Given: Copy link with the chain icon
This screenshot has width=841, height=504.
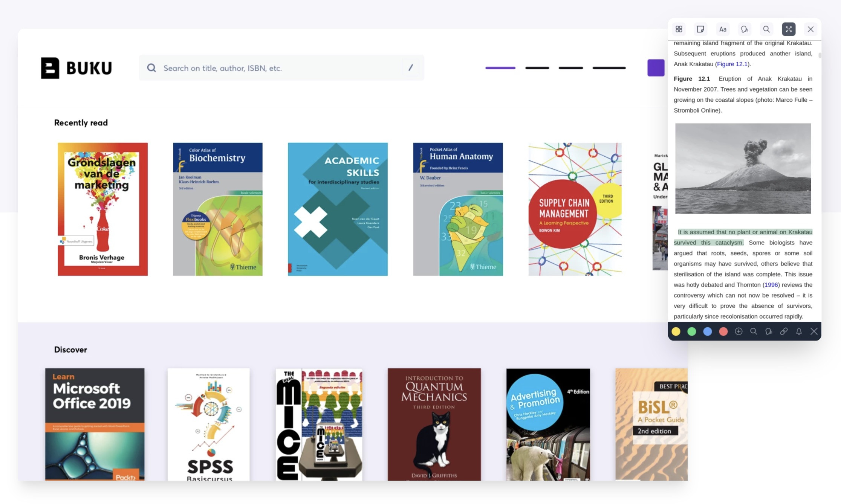Looking at the screenshot, I should tap(784, 331).
